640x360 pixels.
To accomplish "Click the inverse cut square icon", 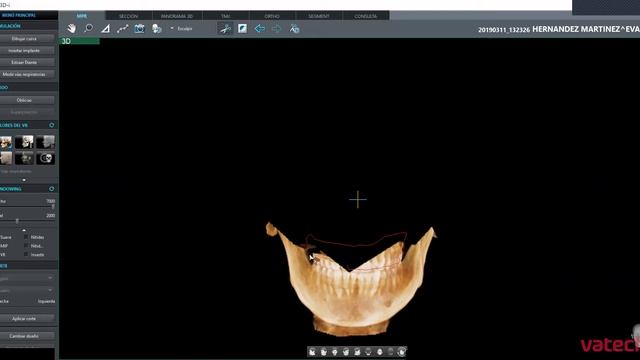I will pos(242,28).
